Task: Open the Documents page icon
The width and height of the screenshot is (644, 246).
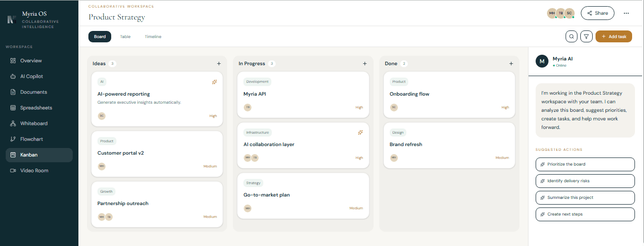Action: [13, 92]
